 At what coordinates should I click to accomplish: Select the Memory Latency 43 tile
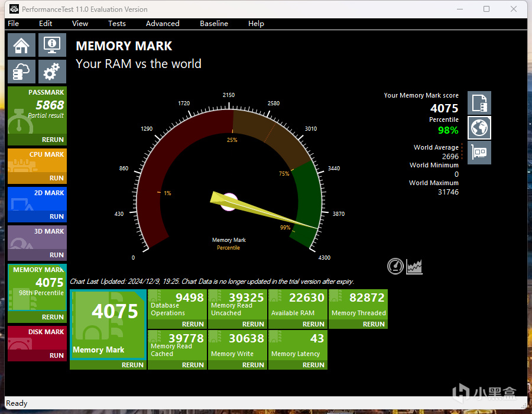(x=298, y=345)
